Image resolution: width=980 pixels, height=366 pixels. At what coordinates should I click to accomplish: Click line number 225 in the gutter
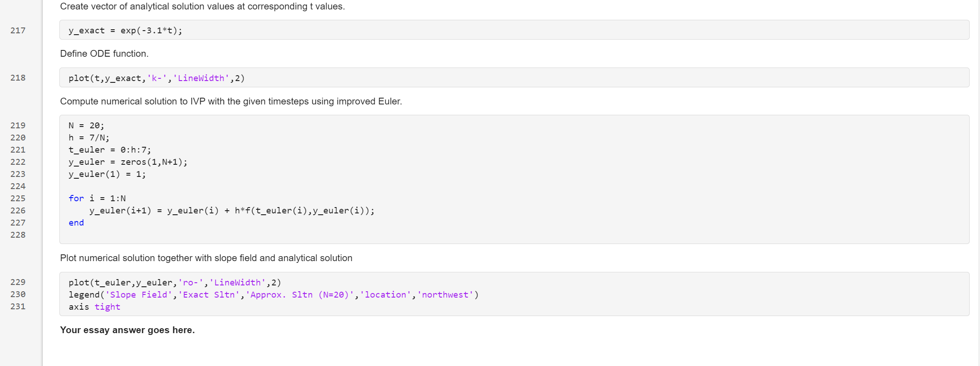tap(18, 199)
